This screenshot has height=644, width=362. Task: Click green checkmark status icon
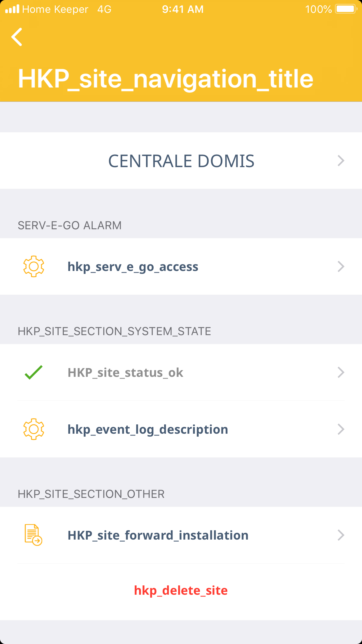pos(34,372)
